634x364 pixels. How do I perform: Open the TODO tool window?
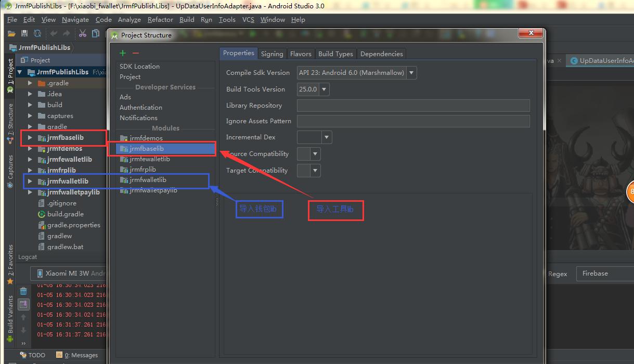[33, 355]
